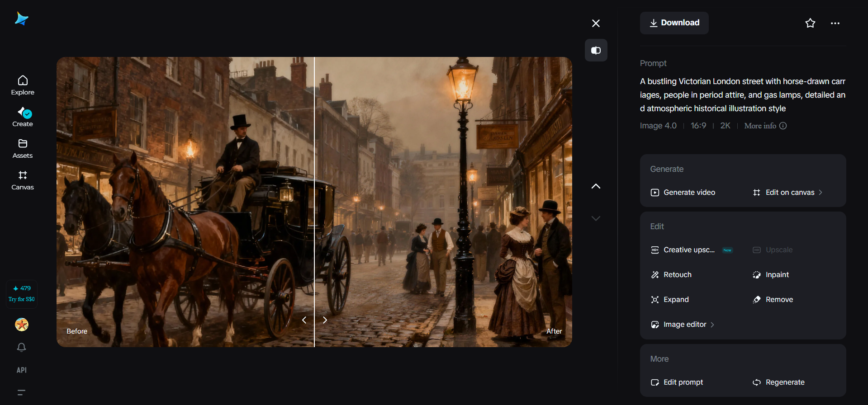Regenerate the image
The image size is (868, 405).
(x=778, y=382)
